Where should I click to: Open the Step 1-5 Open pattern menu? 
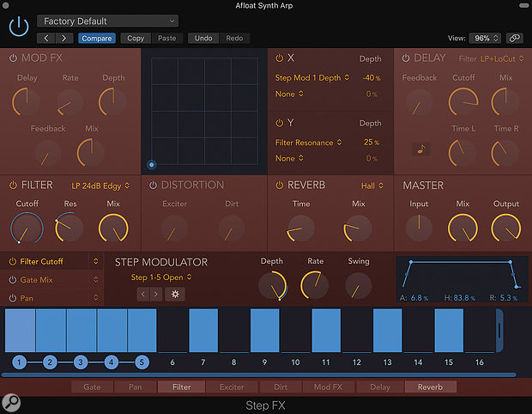point(161,277)
